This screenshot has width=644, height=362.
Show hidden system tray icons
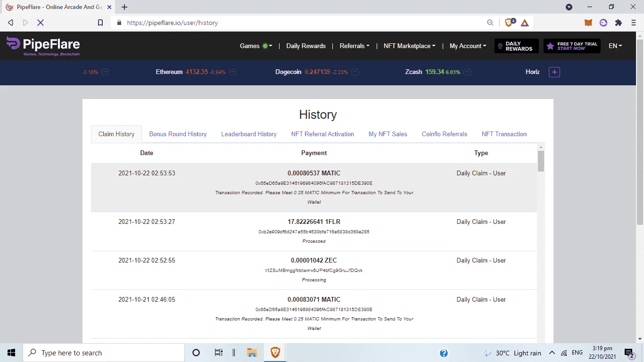coord(552,353)
